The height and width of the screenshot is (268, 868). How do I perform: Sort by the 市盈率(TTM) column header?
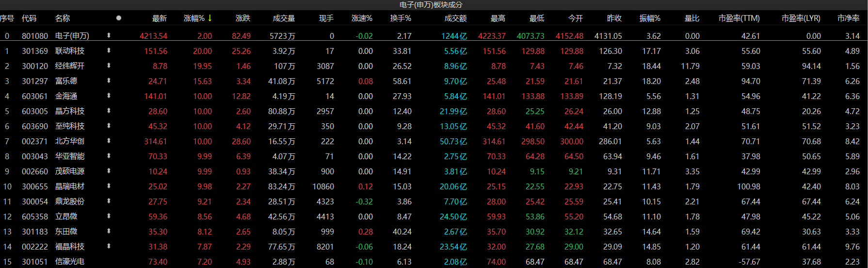pyautogui.click(x=739, y=18)
